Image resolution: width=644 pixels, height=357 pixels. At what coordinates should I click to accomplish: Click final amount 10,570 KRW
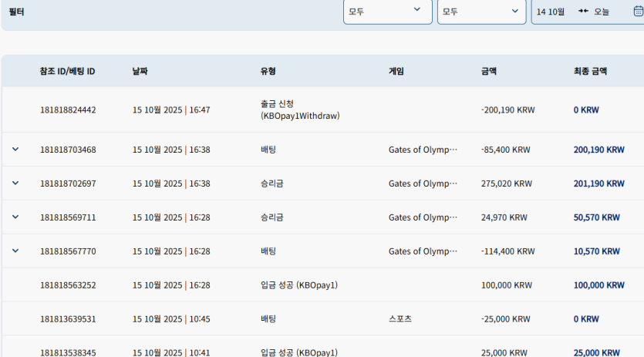coord(596,251)
